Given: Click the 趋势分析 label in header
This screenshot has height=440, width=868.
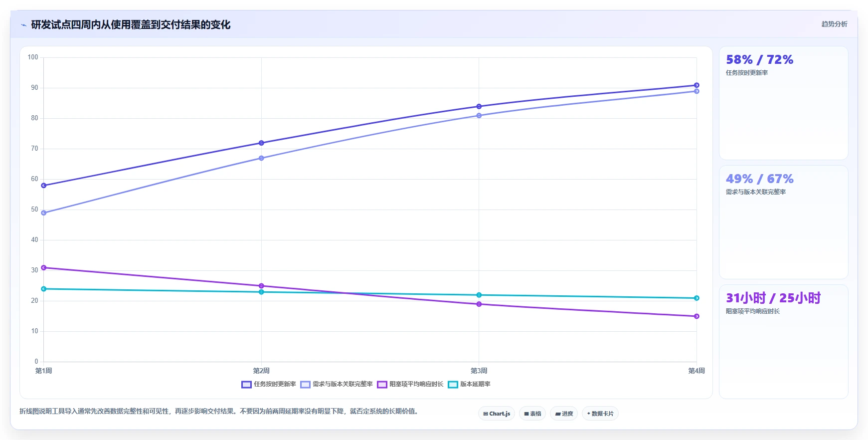Looking at the screenshot, I should (x=834, y=24).
